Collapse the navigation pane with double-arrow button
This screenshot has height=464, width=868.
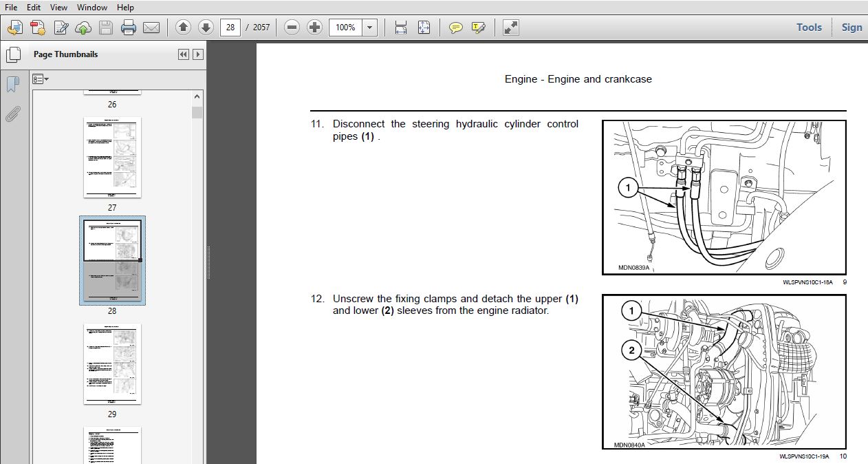point(184,54)
